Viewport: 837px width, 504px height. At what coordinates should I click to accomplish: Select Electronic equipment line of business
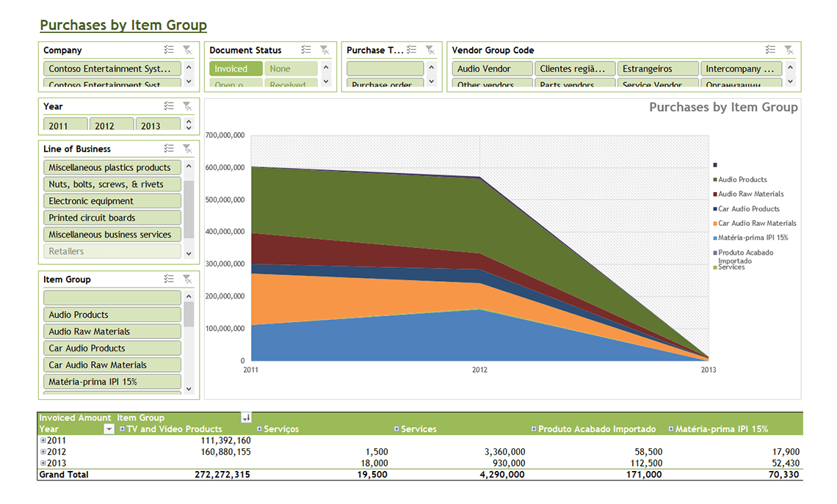click(112, 201)
